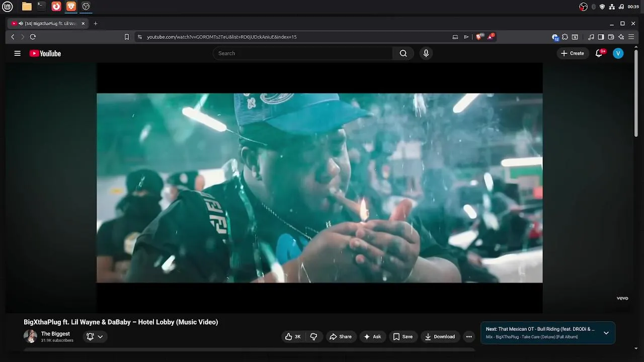Open The Biggest channel avatar
The height and width of the screenshot is (362, 644).
click(30, 336)
